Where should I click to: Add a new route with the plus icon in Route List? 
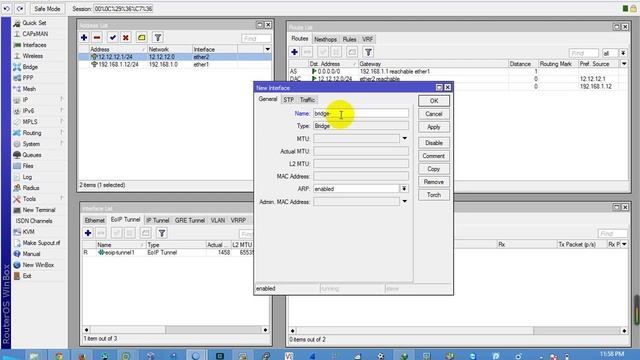click(x=294, y=52)
